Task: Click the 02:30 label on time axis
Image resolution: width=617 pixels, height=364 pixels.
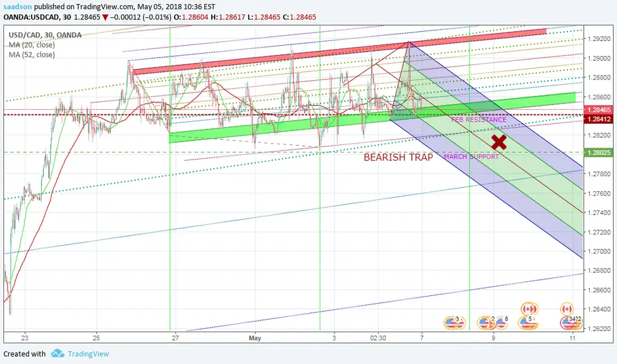Action: pos(378,338)
